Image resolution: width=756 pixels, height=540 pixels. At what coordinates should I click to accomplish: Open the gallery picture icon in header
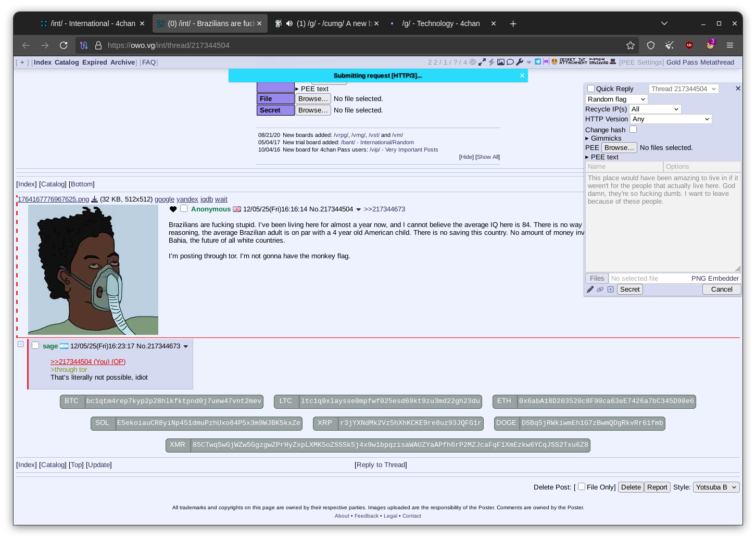pyautogui.click(x=501, y=62)
